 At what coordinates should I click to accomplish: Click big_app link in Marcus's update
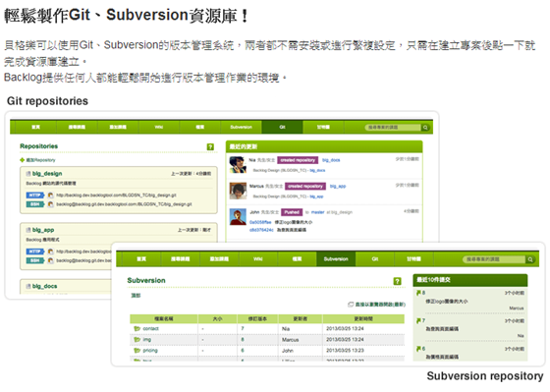[x=338, y=187]
